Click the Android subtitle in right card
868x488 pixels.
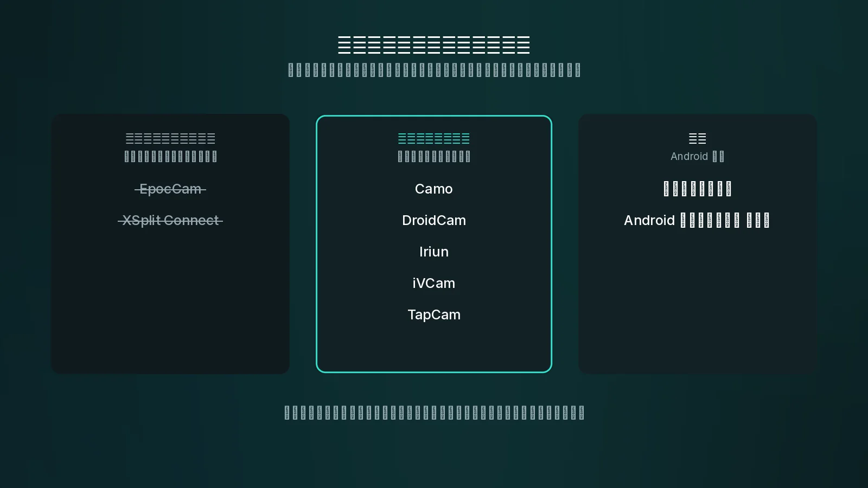point(697,157)
